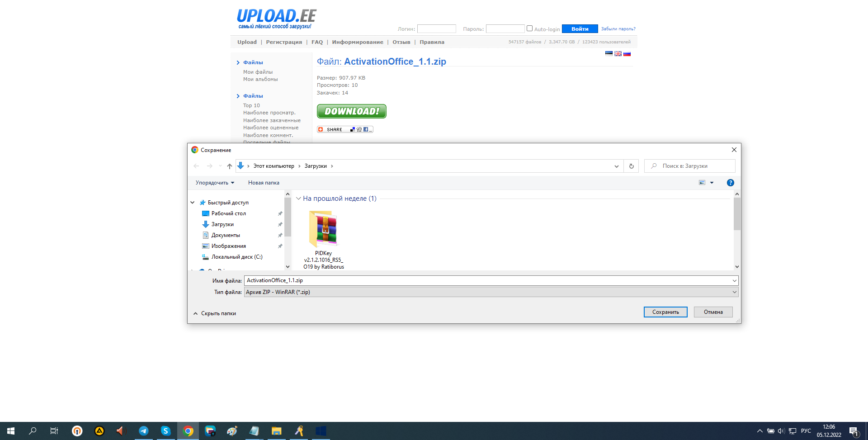Expand the address bar history dropdown
This screenshot has width=868, height=440.
point(616,166)
